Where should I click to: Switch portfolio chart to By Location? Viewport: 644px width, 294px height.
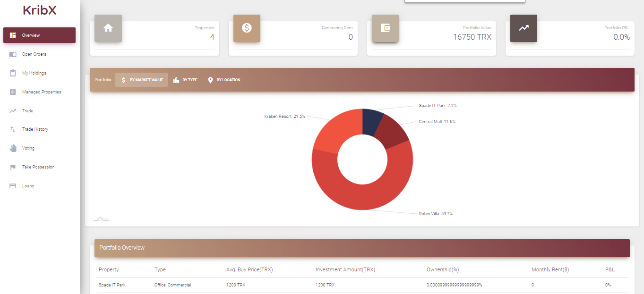(x=224, y=80)
